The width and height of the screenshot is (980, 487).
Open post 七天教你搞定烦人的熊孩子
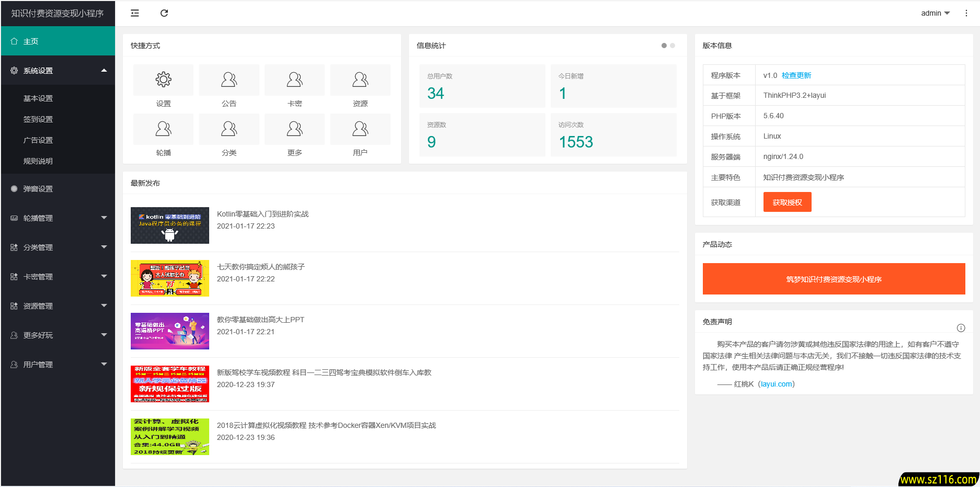[261, 267]
